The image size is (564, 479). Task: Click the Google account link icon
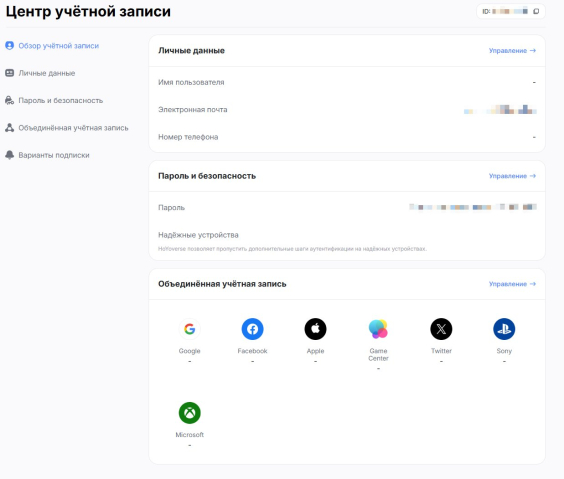pyautogui.click(x=190, y=329)
